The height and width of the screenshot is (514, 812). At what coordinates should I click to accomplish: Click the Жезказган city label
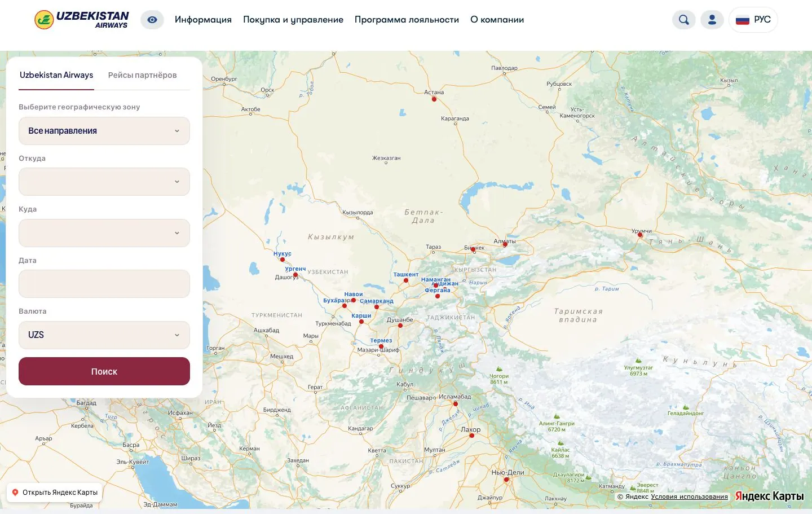tap(386, 158)
